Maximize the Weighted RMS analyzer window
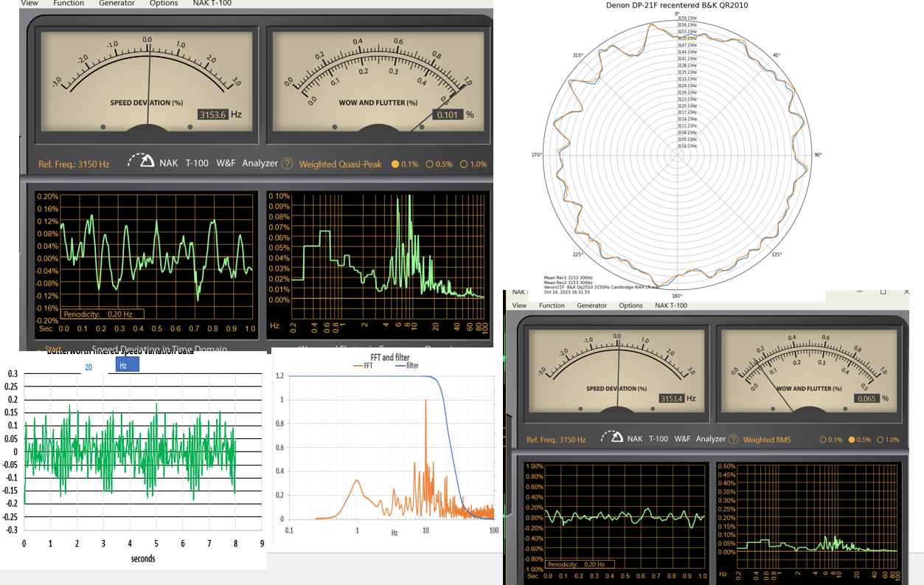Image resolution: width=924 pixels, height=585 pixels. [883, 293]
